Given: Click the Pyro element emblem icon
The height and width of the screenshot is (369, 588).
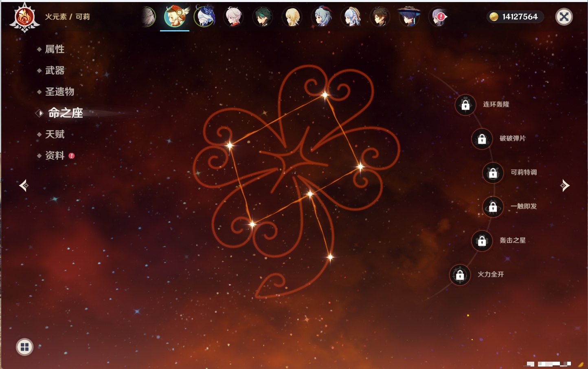Looking at the screenshot, I should tap(24, 17).
